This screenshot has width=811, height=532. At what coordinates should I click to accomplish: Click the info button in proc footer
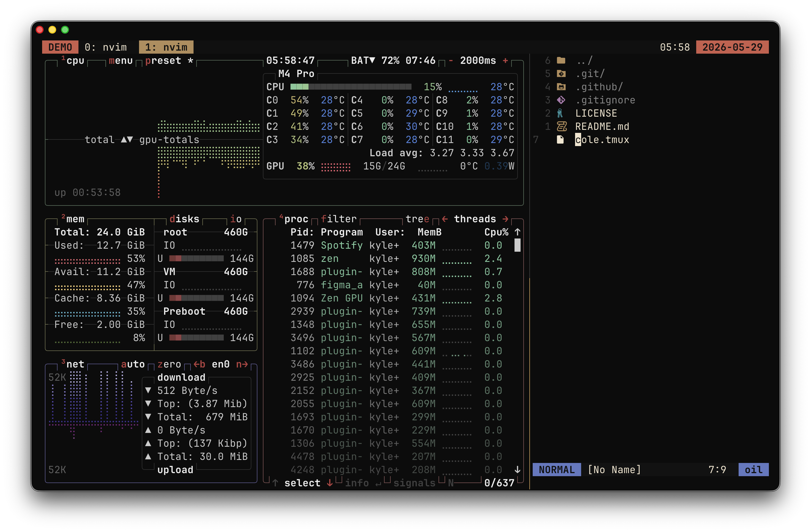click(x=357, y=483)
